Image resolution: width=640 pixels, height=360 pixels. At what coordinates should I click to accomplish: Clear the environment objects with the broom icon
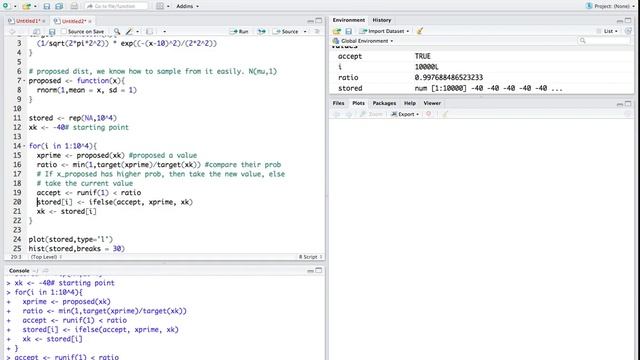click(420, 31)
